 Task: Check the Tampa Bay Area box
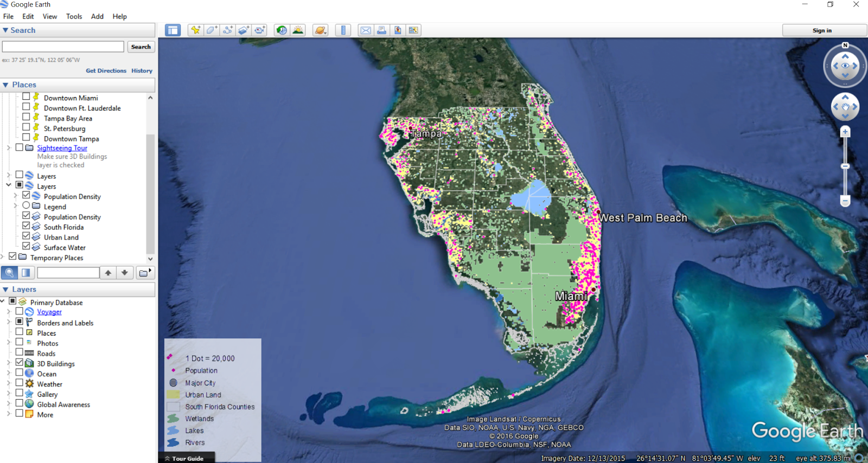(26, 118)
